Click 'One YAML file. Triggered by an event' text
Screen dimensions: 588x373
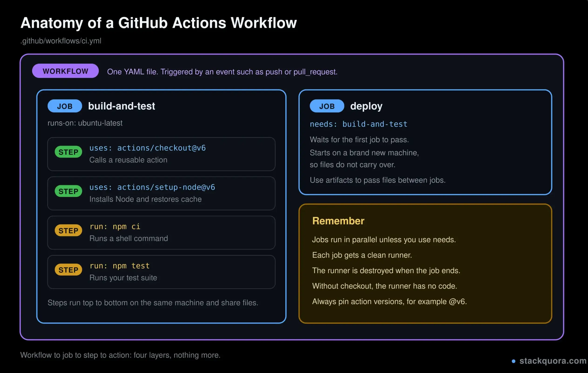[x=222, y=72]
